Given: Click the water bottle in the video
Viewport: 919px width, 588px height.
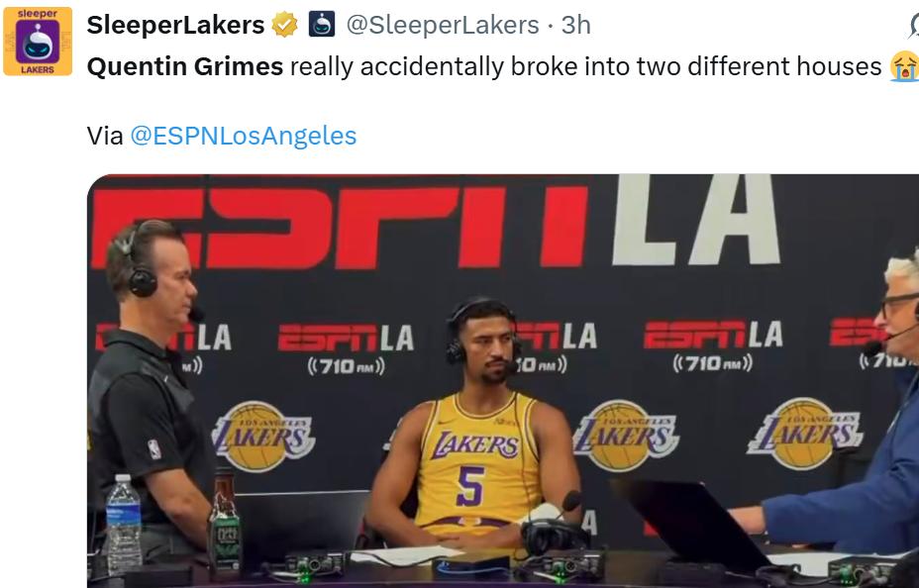Looking at the screenshot, I should point(124,523).
